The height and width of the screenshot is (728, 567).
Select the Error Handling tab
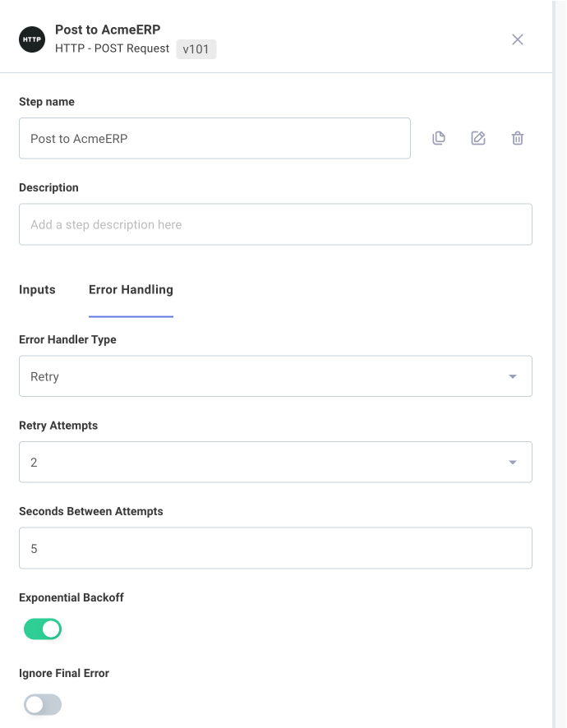[131, 290]
